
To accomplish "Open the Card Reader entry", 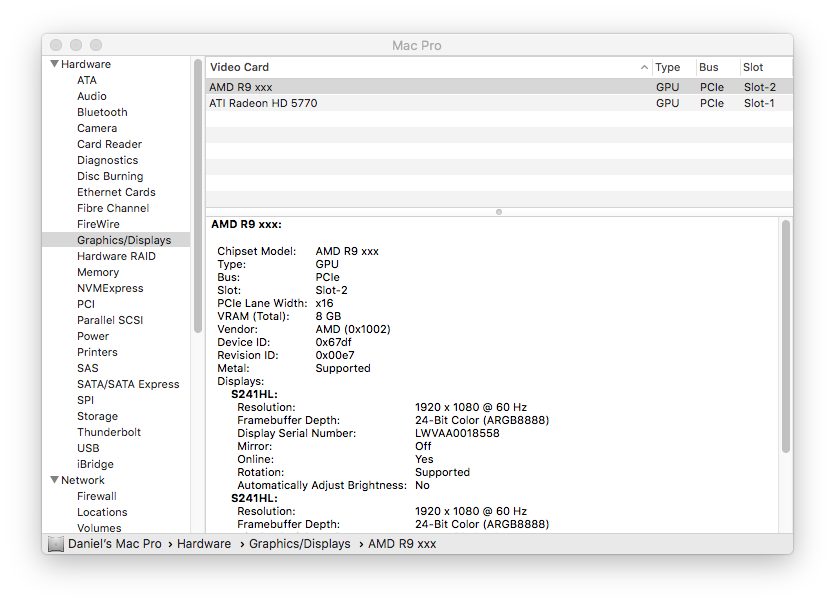I will click(x=109, y=144).
